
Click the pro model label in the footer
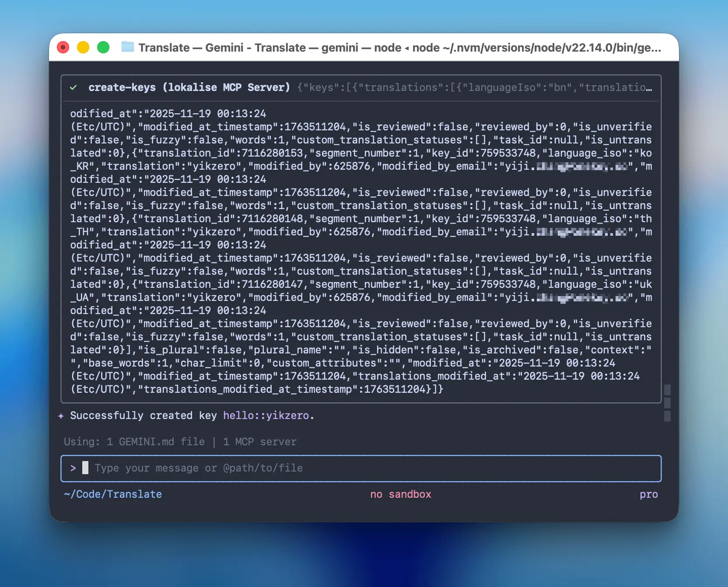(x=648, y=494)
